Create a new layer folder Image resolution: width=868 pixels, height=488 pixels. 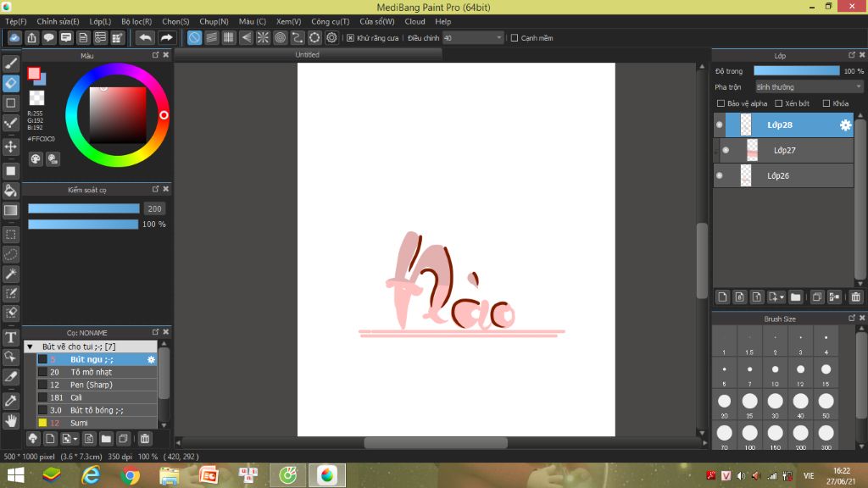point(795,297)
